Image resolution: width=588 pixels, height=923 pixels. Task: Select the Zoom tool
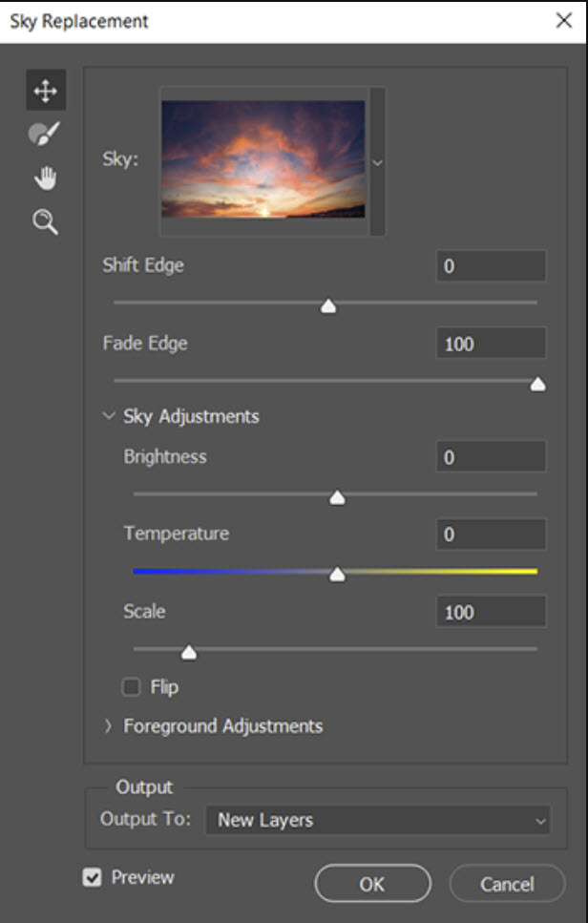(46, 222)
